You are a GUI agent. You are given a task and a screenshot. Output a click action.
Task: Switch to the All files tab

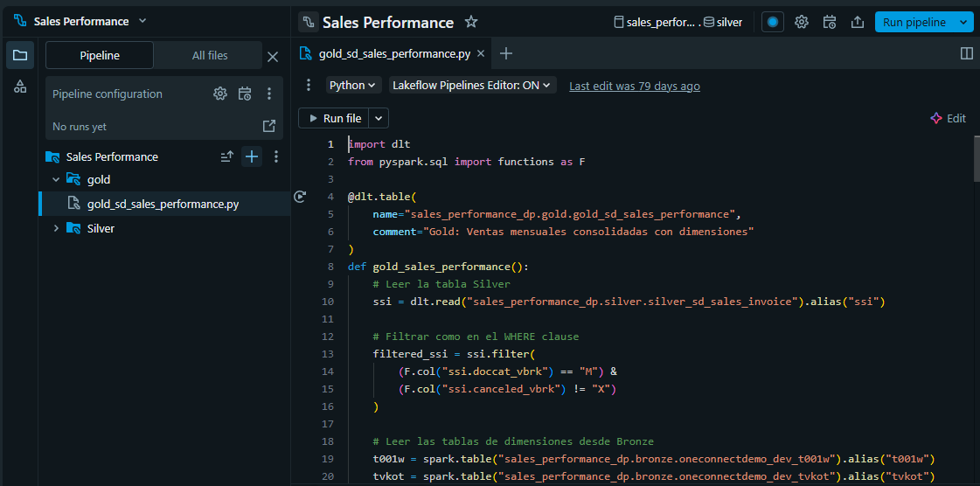point(210,55)
